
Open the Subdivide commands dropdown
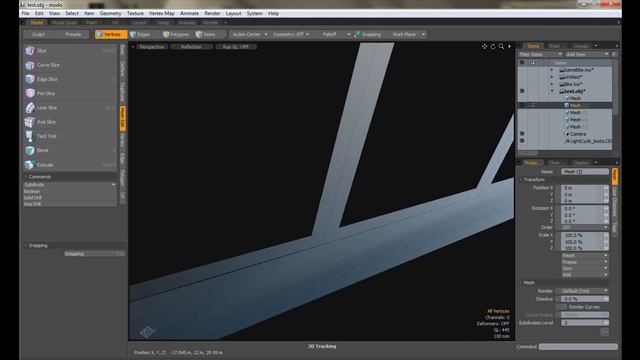pyautogui.click(x=69, y=185)
